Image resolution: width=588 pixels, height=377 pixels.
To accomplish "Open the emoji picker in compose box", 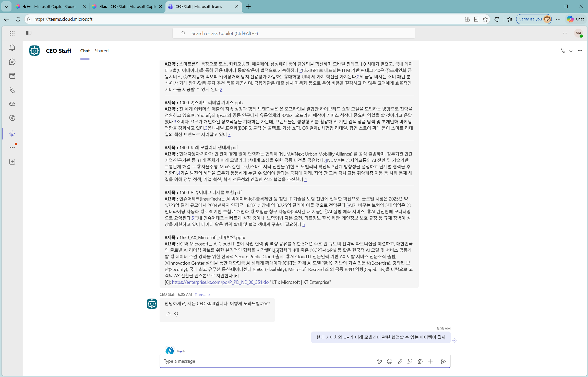I will (x=389, y=361).
